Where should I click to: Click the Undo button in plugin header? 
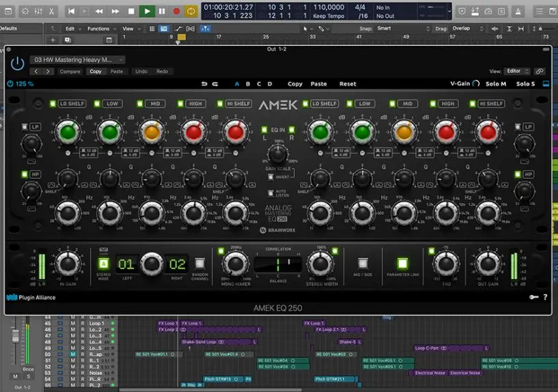coord(141,72)
